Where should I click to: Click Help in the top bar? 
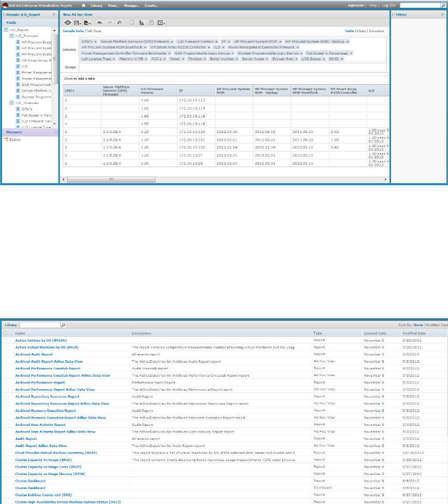(373, 6)
